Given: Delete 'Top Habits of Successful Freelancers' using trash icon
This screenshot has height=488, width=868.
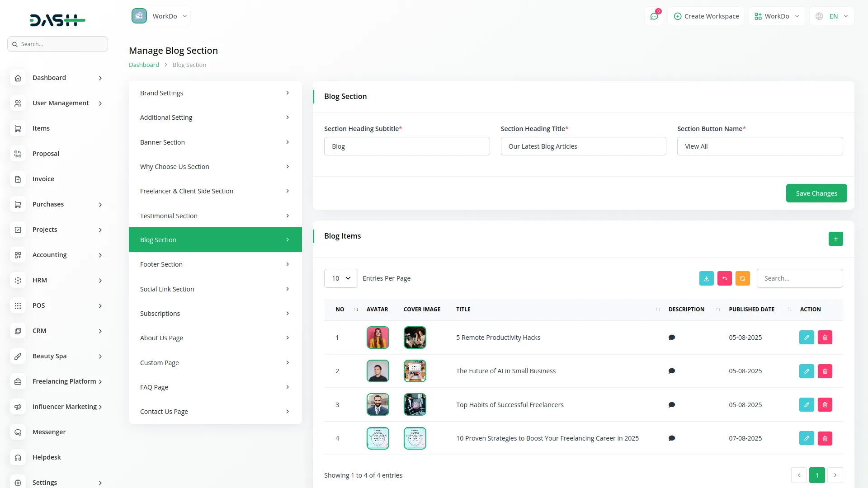Looking at the screenshot, I should (825, 404).
